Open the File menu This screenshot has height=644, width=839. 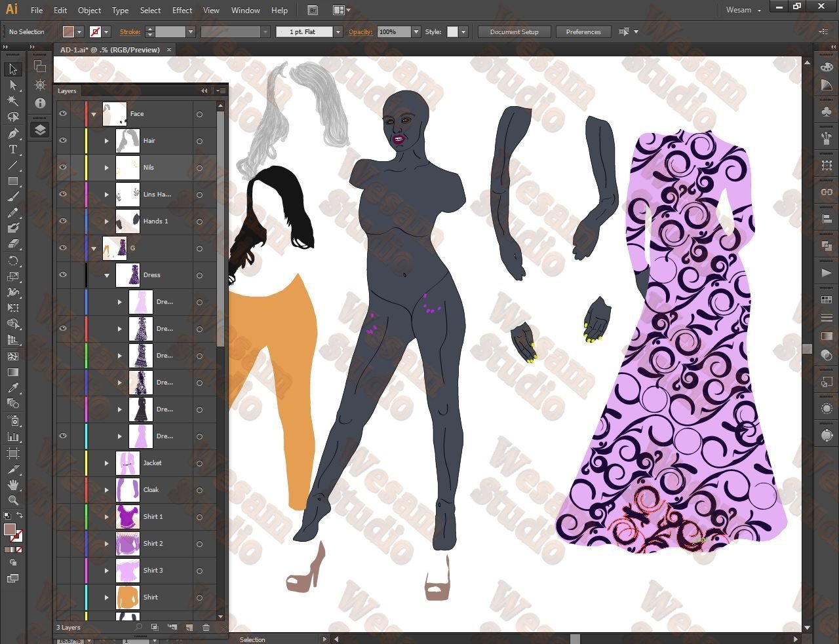point(37,10)
